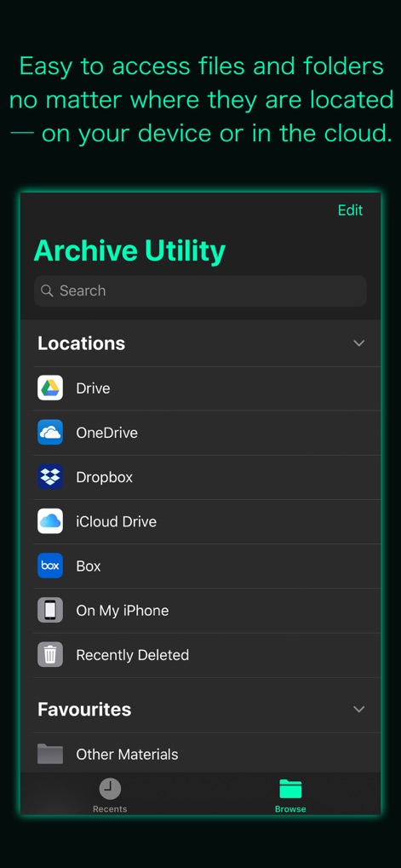Open the Box location text
The width and height of the screenshot is (401, 868).
coord(89,566)
